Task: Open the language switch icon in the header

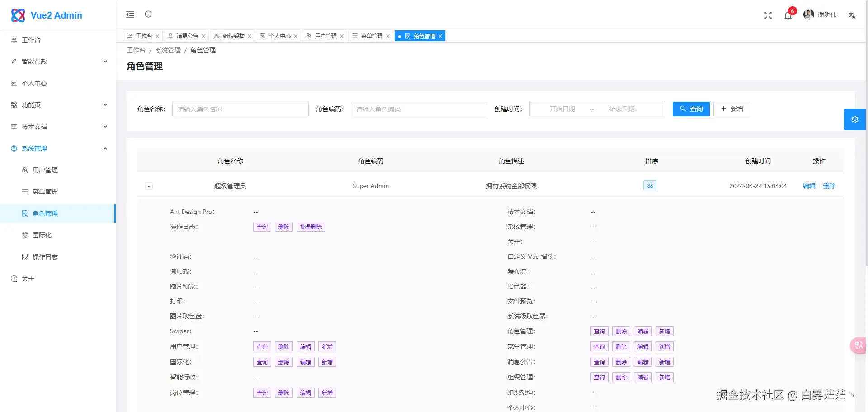Action: click(x=852, y=15)
